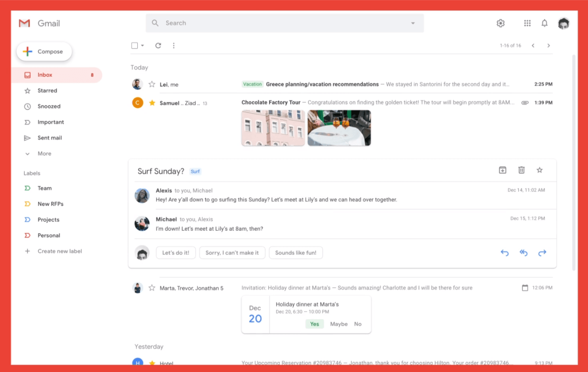588x372 pixels.
Task: Star the Marta, Trevor, Jonathan email
Action: [152, 288]
